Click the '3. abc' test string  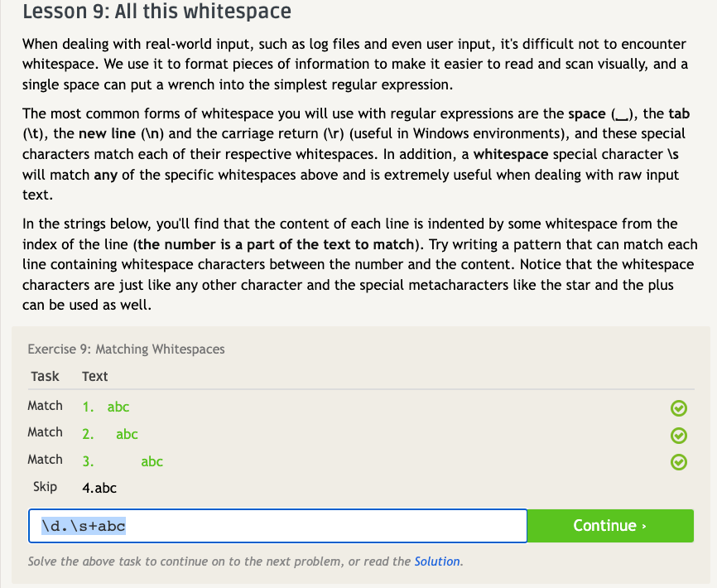(x=123, y=461)
